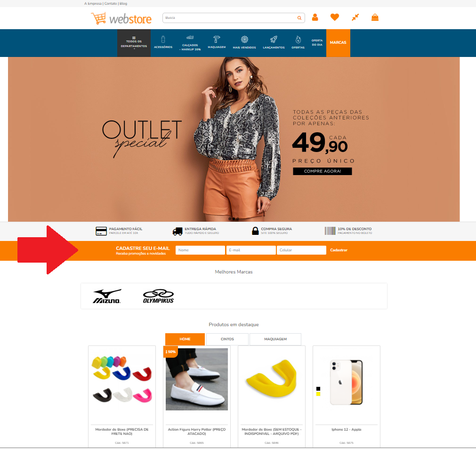Switch to the CINTOS tab
The width and height of the screenshot is (476, 449).
[227, 339]
